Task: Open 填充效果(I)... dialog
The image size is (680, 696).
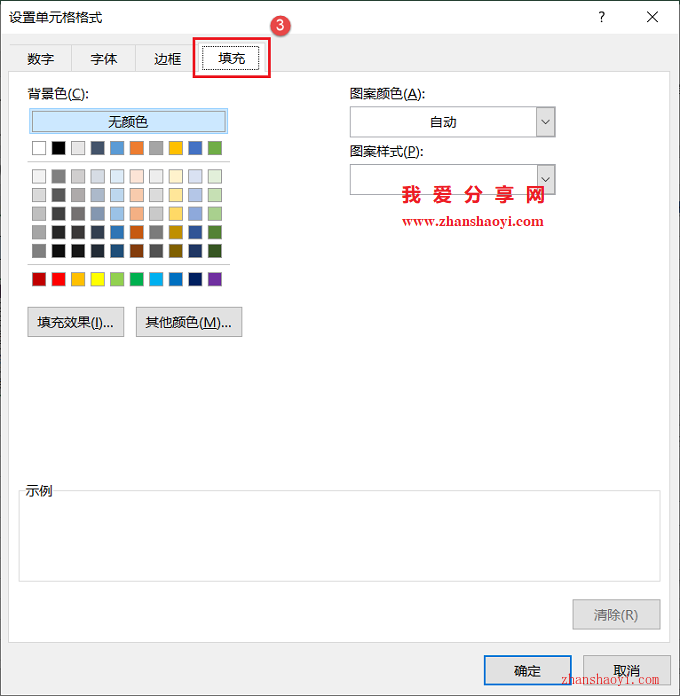Action: [75, 322]
